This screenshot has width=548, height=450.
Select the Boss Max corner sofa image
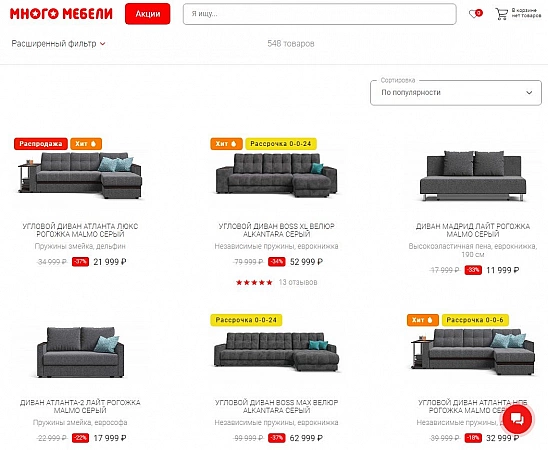[276, 351]
